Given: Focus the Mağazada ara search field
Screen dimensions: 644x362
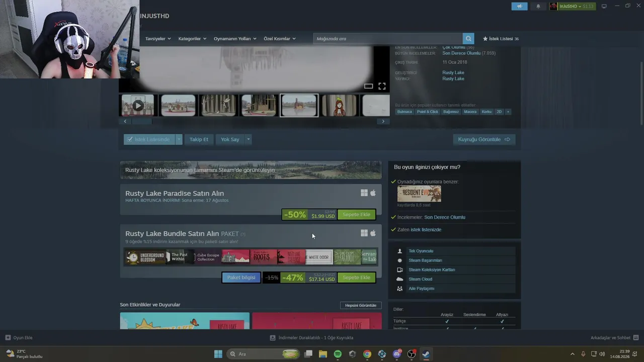Looking at the screenshot, I should 388,39.
